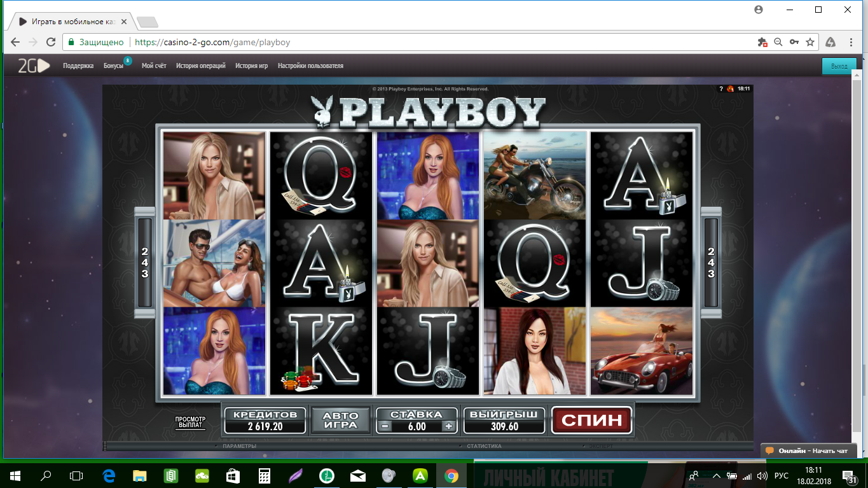Viewport: 868px width, 488px height.
Task: Click the brunette woman symbol
Action: 535,351
